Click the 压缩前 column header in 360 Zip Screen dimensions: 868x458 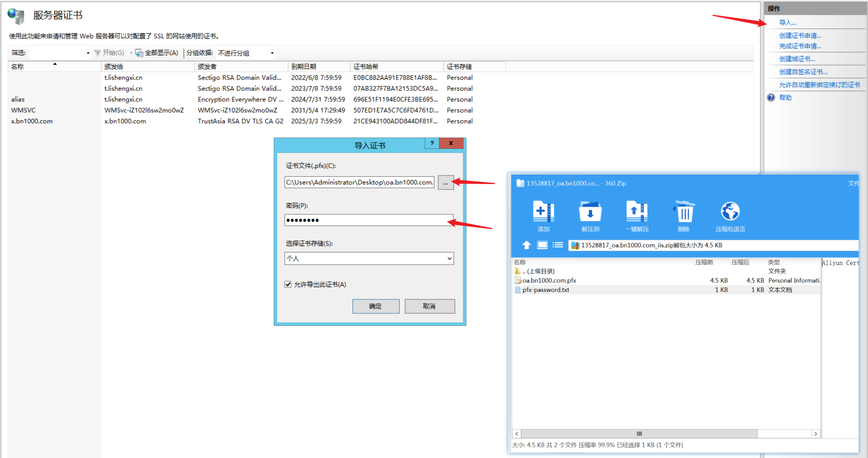click(704, 262)
